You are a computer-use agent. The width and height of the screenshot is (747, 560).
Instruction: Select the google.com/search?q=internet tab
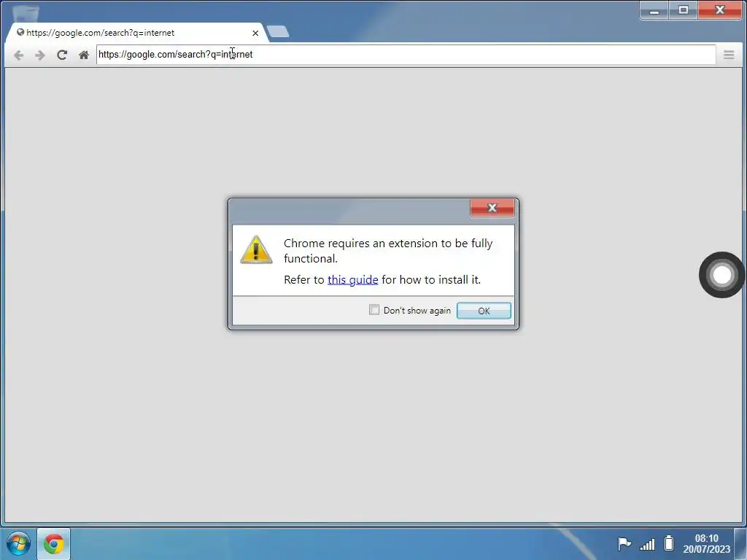coord(136,33)
